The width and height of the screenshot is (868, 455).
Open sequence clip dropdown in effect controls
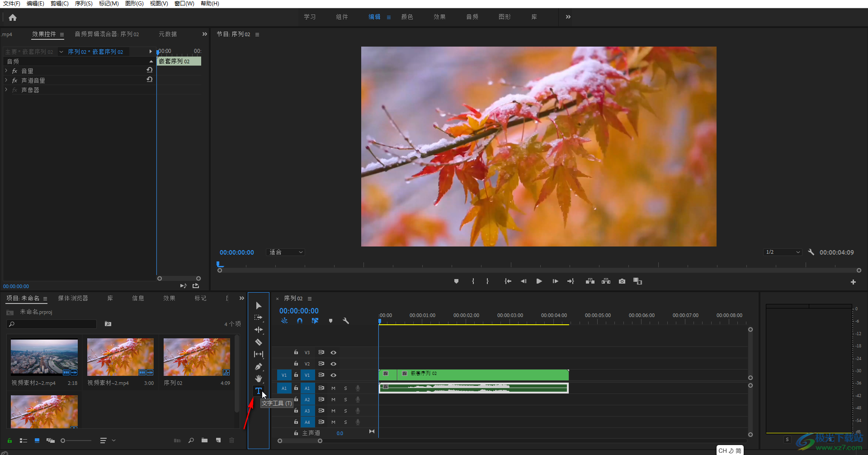[x=61, y=52]
